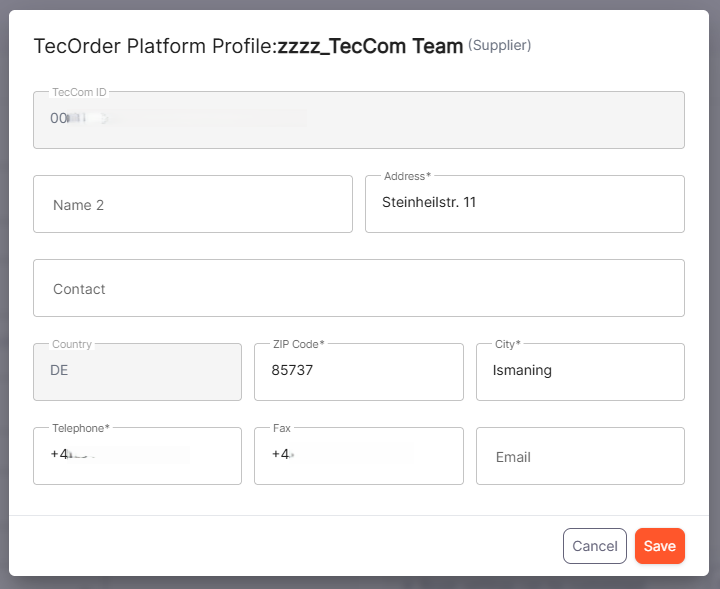Edit the Address field with Steinheilstr. 11
Viewport: 720px width, 589px height.
[525, 204]
